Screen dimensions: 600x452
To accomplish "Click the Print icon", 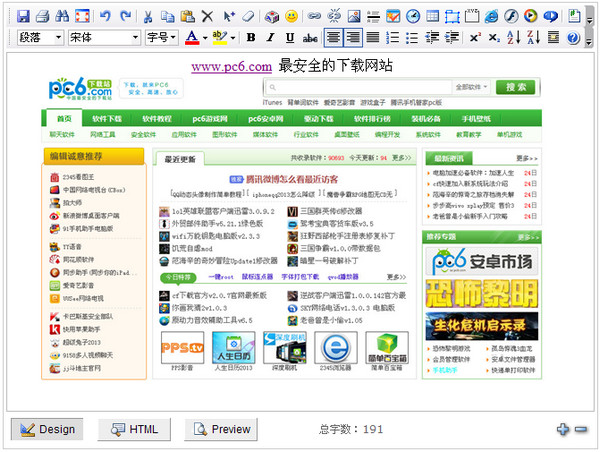I will tap(42, 16).
